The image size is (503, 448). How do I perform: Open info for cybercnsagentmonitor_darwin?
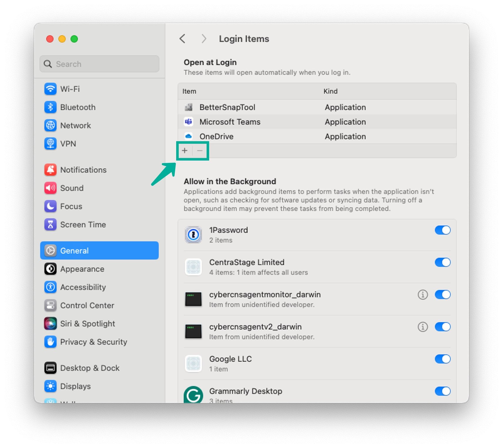pyautogui.click(x=422, y=295)
